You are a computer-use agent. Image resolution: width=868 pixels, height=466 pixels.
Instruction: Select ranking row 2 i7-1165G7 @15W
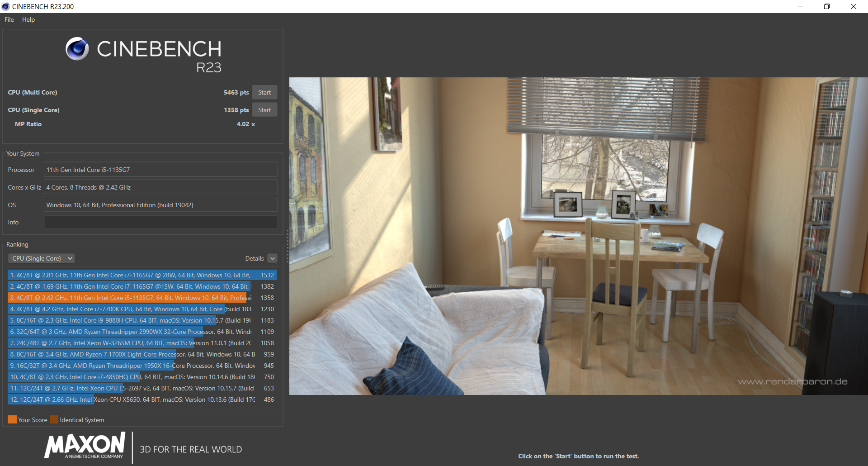click(x=142, y=286)
